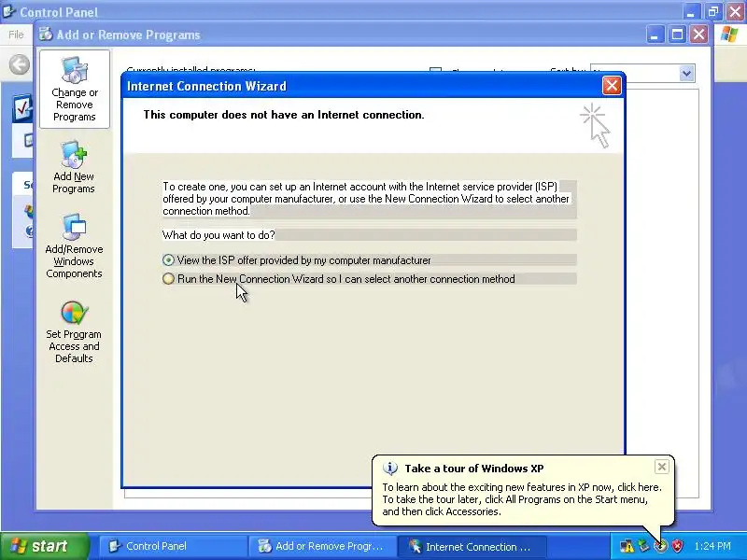747x560 pixels.
Task: Switch to Internet Connection Wizard taskbar button
Action: (472, 546)
